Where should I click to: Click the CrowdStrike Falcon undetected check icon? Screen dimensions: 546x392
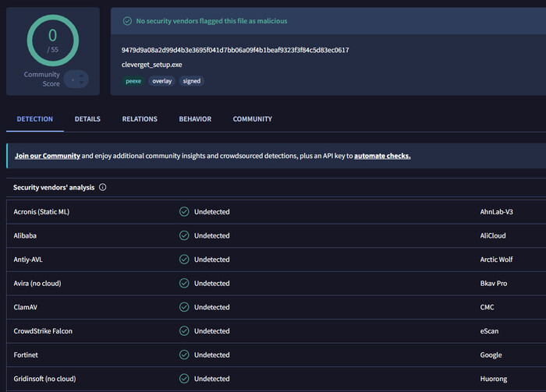(x=184, y=330)
